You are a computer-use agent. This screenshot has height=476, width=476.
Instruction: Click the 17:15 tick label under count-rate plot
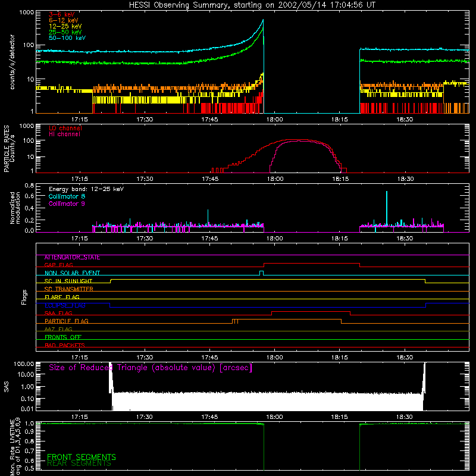tap(80, 120)
